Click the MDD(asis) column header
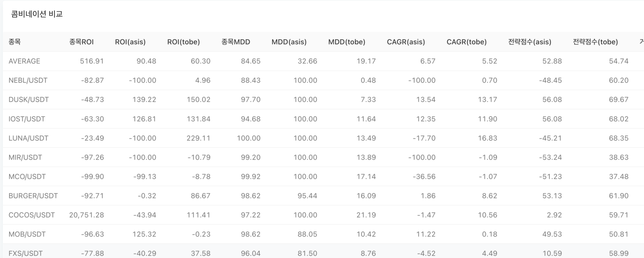This screenshot has height=258, width=644. (289, 42)
